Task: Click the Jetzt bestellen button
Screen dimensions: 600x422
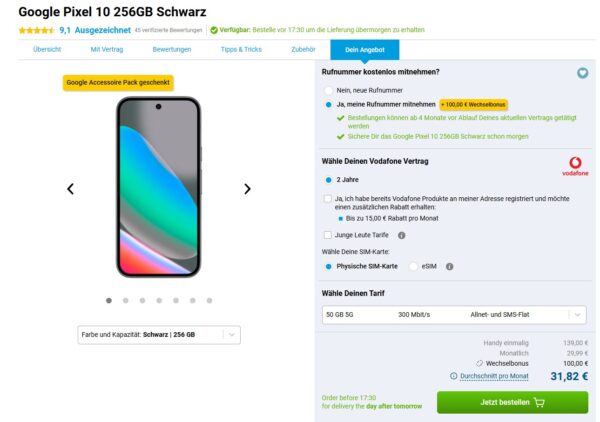Action: click(512, 402)
